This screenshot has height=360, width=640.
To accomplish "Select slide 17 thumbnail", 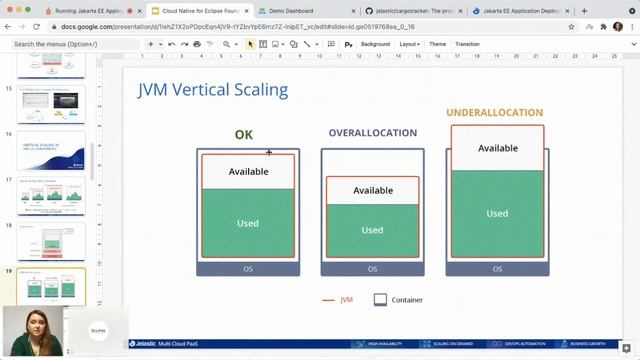I will pos(51,196).
